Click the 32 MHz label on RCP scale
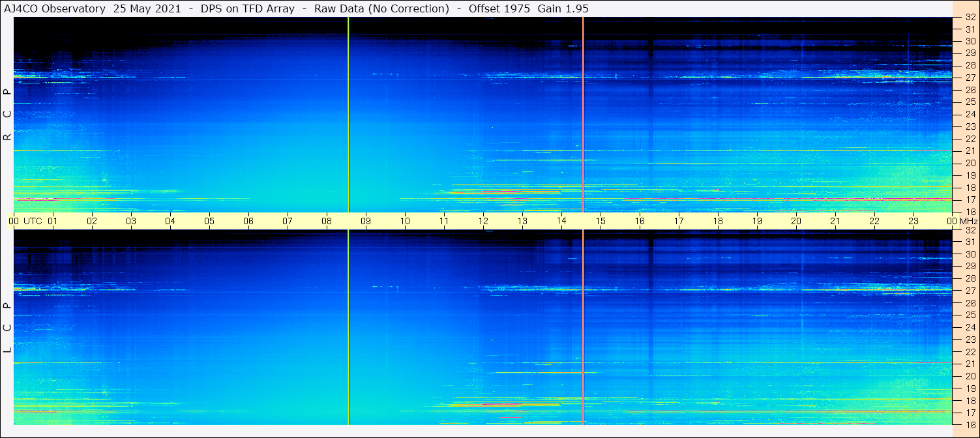The height and width of the screenshot is (438, 980). [970, 18]
